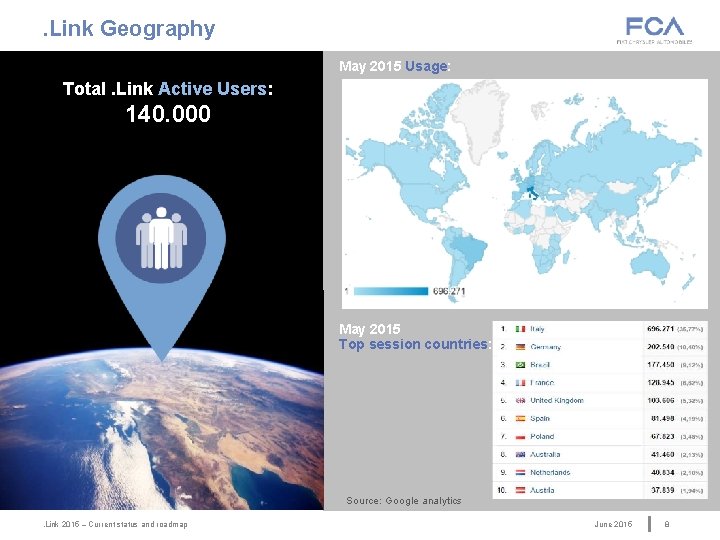The image size is (720, 540).
Task: Select 'Top session countries:' label
Action: (x=415, y=344)
